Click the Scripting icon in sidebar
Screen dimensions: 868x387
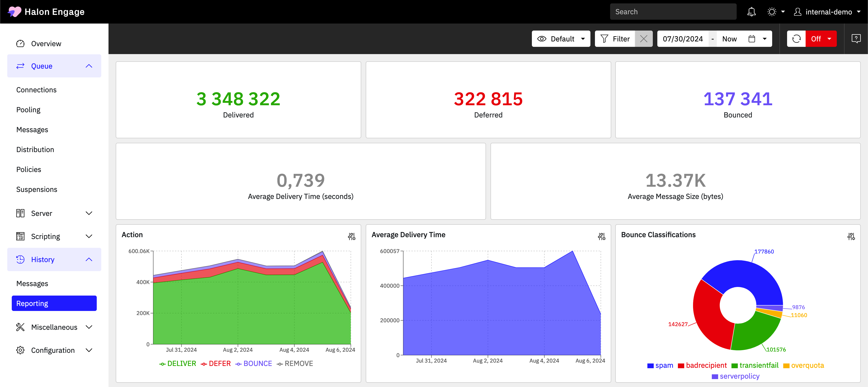[x=20, y=236]
